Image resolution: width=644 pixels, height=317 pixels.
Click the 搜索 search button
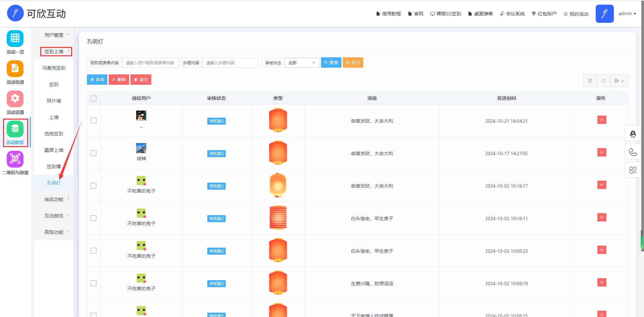[x=331, y=63]
